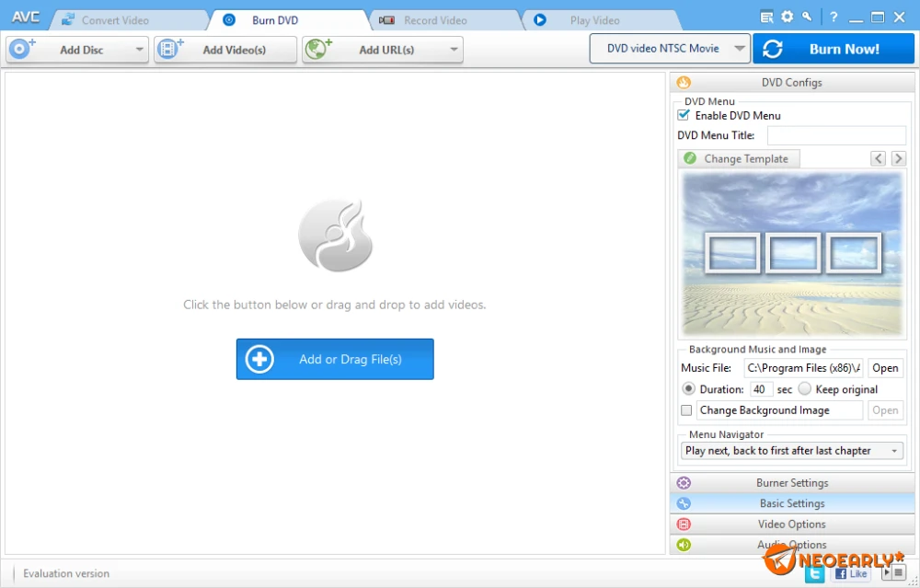The height and width of the screenshot is (588, 920).
Task: Click the Burn DVD disc tab icon
Action: click(x=229, y=20)
